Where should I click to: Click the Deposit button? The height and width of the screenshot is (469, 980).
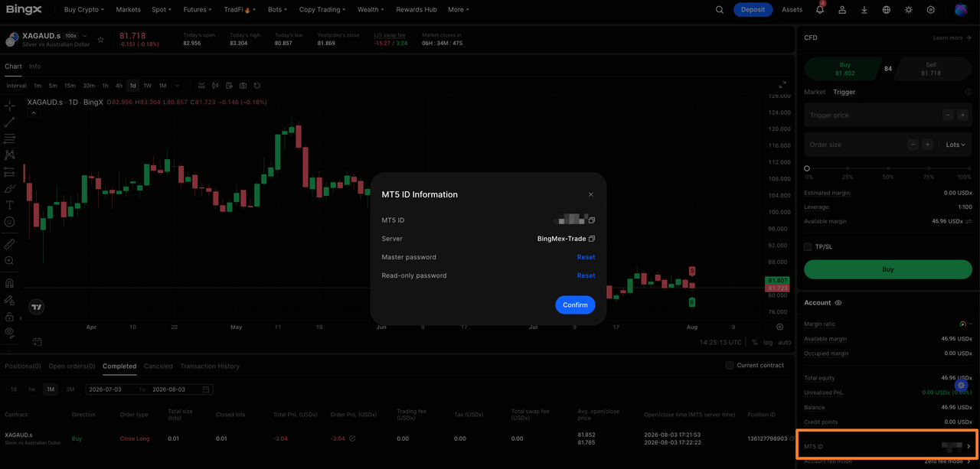pyautogui.click(x=753, y=10)
